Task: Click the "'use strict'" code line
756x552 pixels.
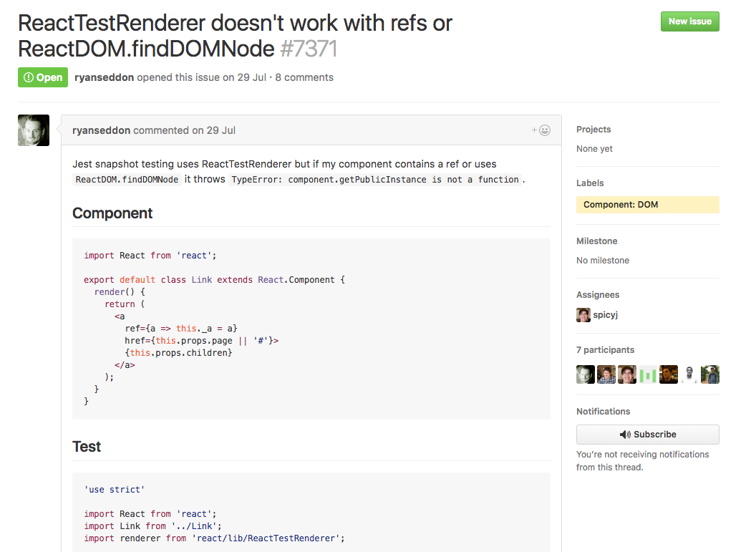Action: [115, 489]
